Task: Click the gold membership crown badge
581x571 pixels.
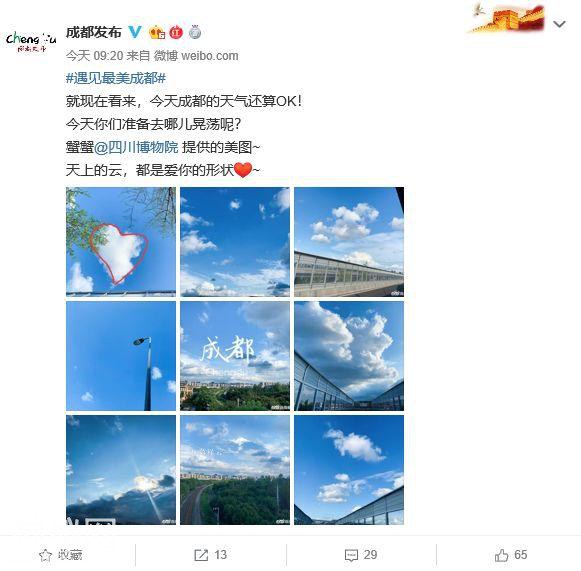Action: click(x=157, y=33)
